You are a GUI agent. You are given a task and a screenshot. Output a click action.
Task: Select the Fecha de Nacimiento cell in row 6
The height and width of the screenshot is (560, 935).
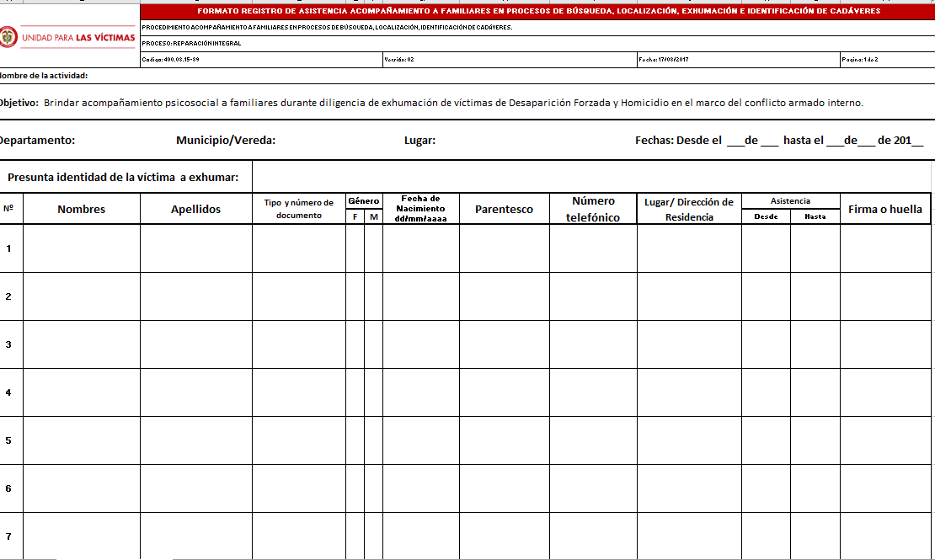point(421,488)
